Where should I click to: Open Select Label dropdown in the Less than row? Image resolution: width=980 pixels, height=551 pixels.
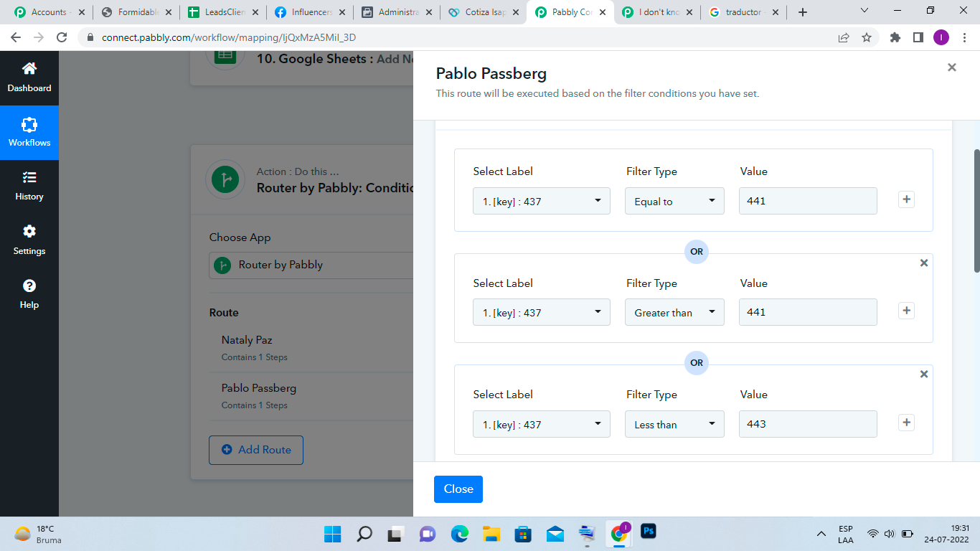click(x=542, y=424)
